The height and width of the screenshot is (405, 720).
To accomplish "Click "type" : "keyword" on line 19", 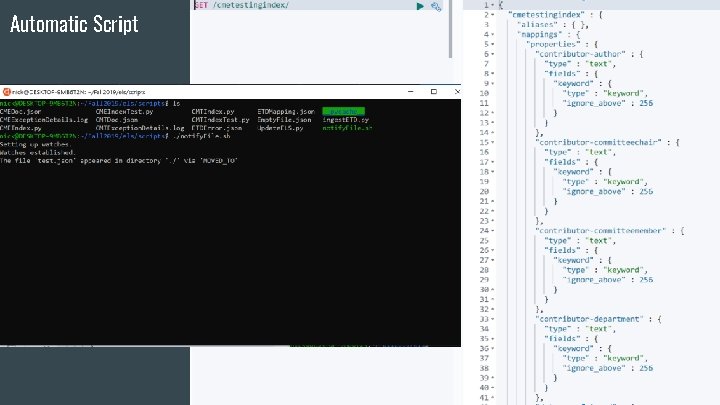I will click(x=605, y=182).
